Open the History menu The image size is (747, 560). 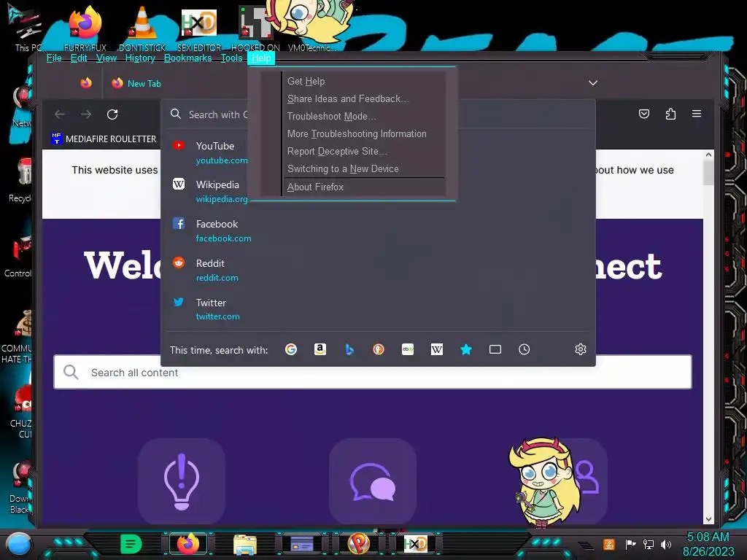point(140,58)
